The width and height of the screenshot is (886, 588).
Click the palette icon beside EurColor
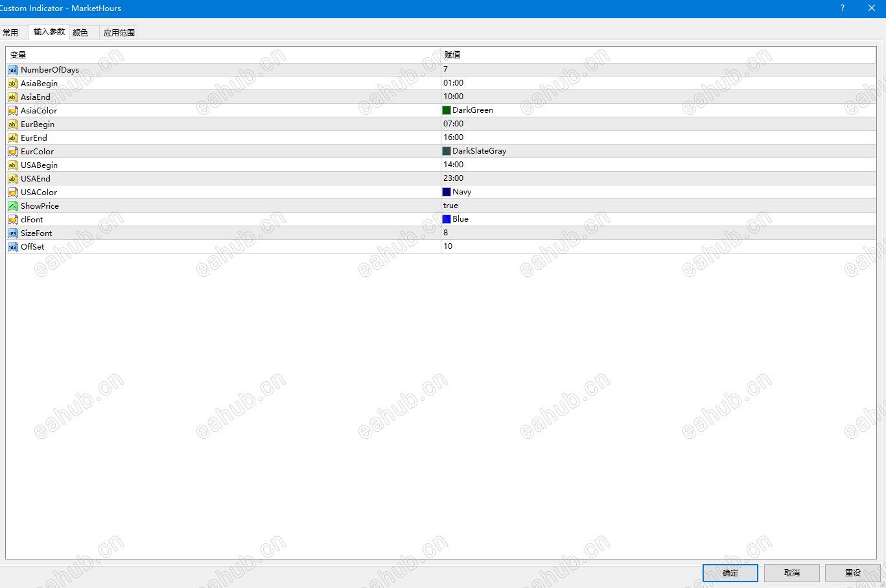pyautogui.click(x=12, y=151)
